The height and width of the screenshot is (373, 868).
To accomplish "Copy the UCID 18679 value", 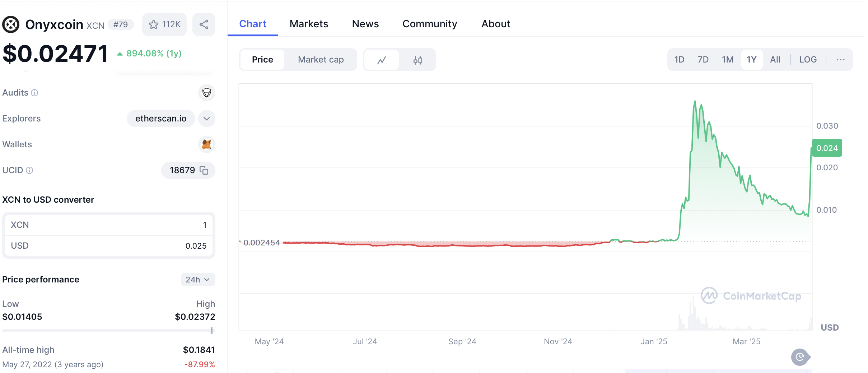I will [x=204, y=170].
